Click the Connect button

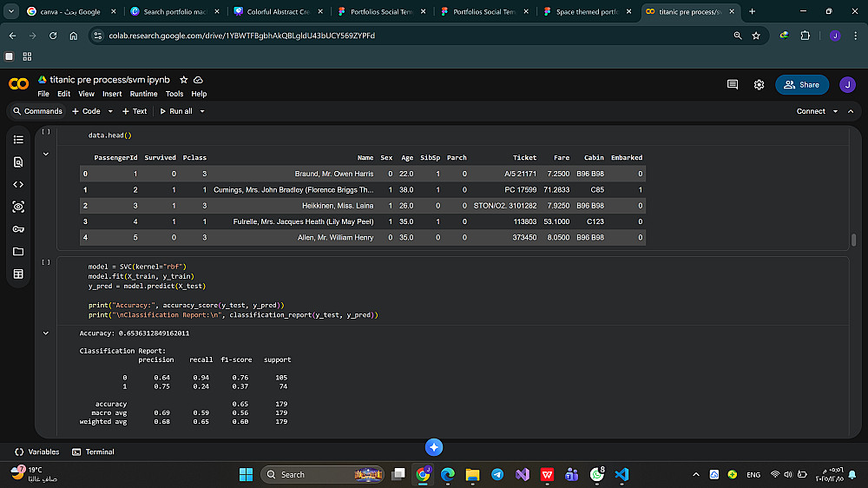(x=811, y=111)
